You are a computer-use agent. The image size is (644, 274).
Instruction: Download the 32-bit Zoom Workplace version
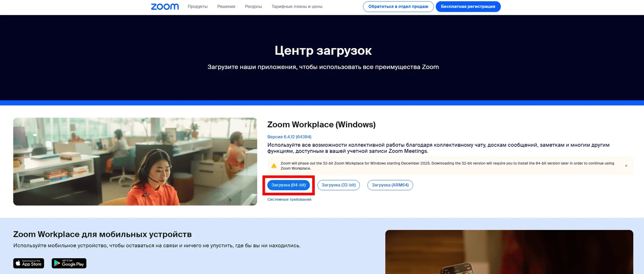coord(338,185)
